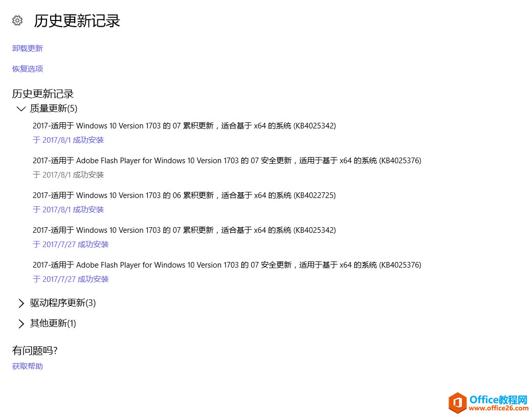Click the chevron next to 其他更新

click(x=21, y=323)
